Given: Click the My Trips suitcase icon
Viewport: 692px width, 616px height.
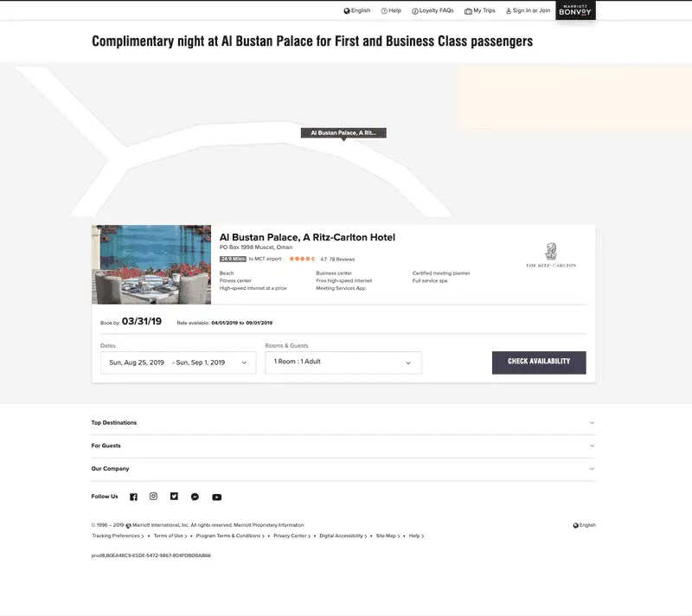Looking at the screenshot, I should (x=468, y=11).
